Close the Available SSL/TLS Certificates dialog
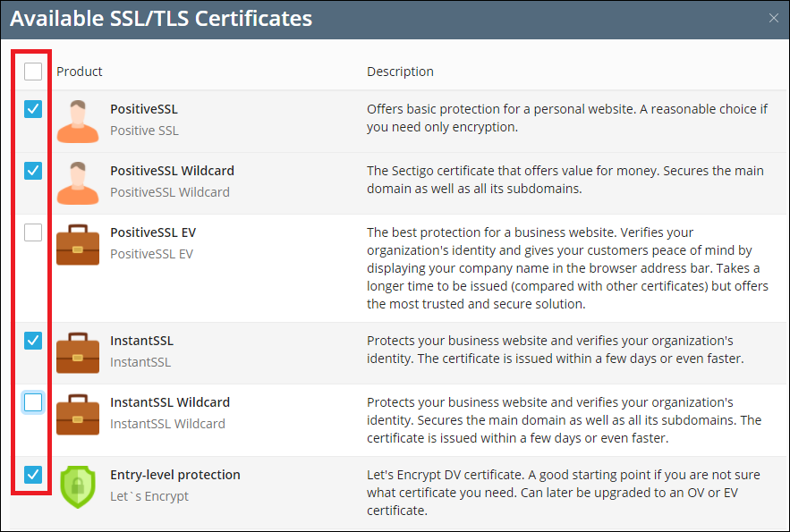 click(774, 18)
